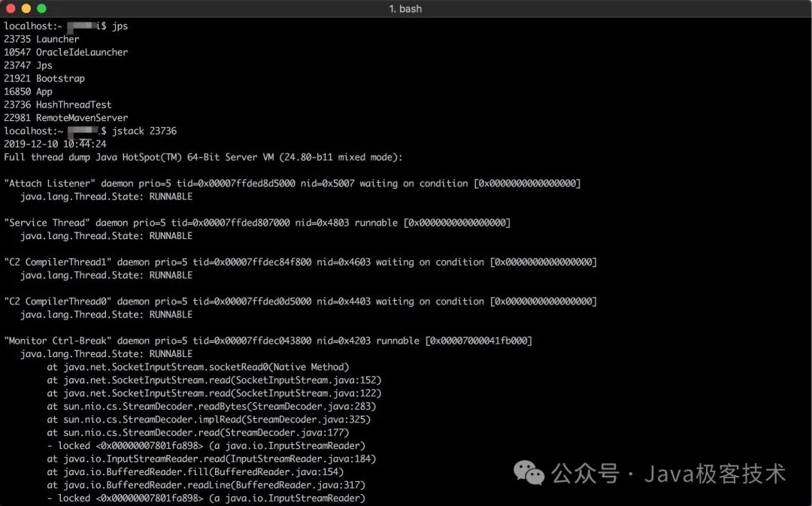Click the RUNNABLE state under C2 CompilerThread0
Screen dimensions: 812x506
coord(171,315)
